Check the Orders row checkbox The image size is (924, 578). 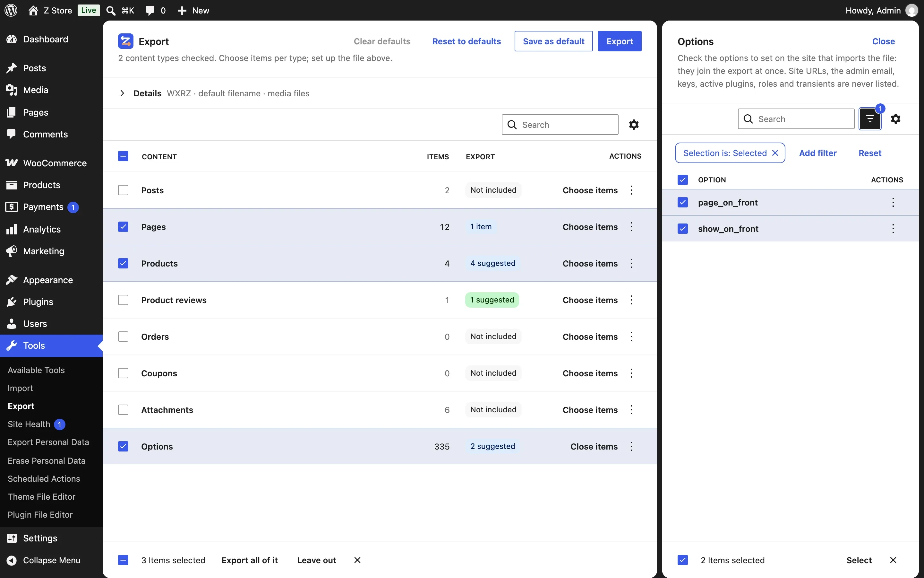(123, 337)
